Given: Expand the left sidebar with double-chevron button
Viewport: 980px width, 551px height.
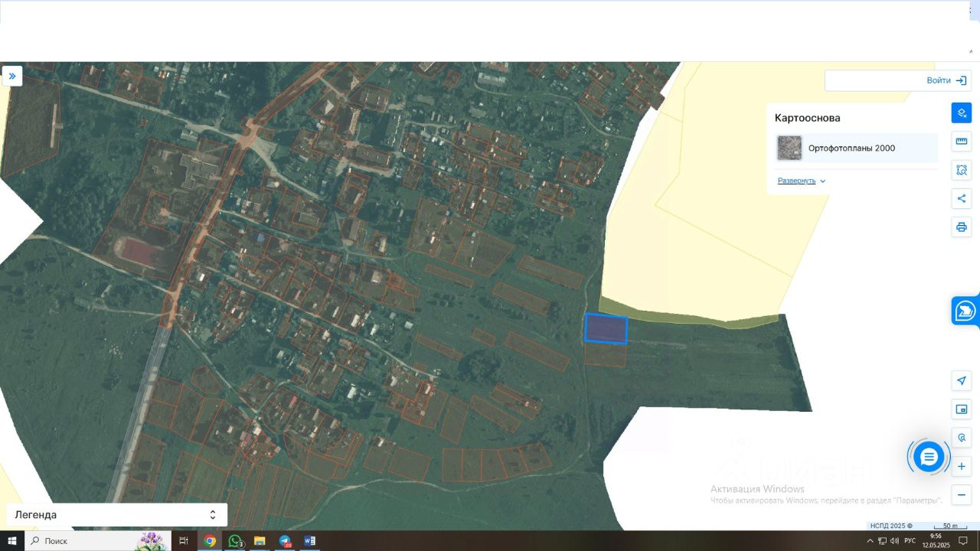Looking at the screenshot, I should pos(12,76).
